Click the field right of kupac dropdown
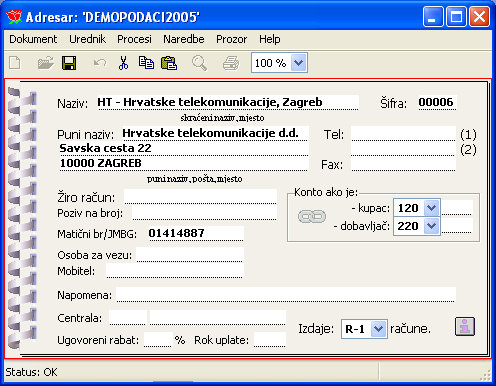 (x=457, y=208)
